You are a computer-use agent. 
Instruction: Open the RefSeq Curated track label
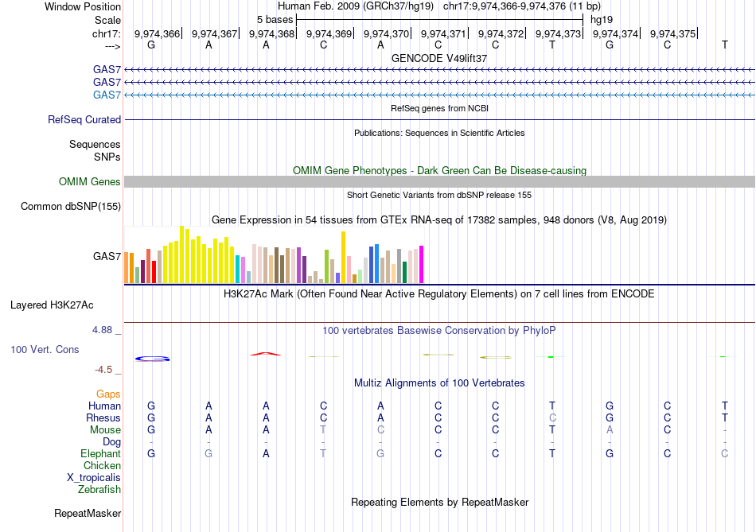[84, 119]
